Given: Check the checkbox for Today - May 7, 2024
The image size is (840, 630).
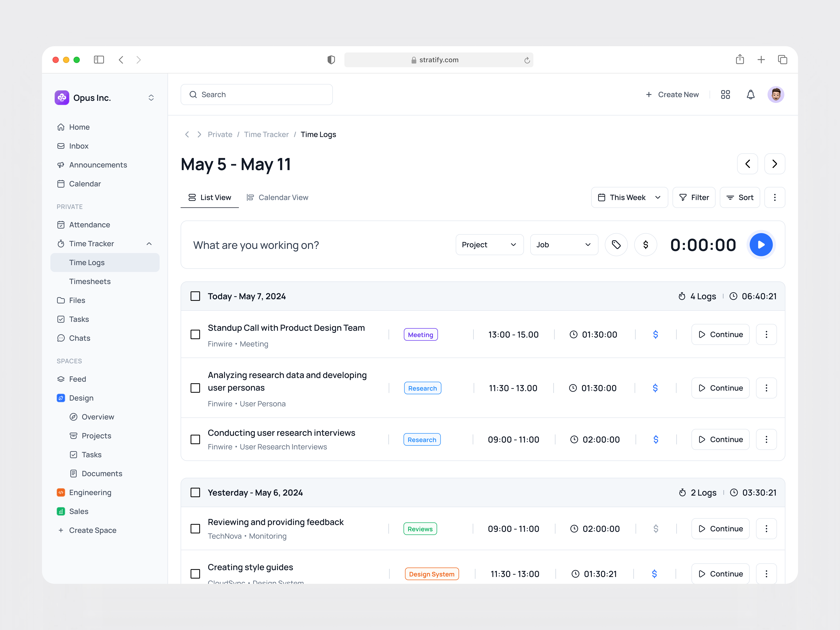Looking at the screenshot, I should (x=195, y=296).
